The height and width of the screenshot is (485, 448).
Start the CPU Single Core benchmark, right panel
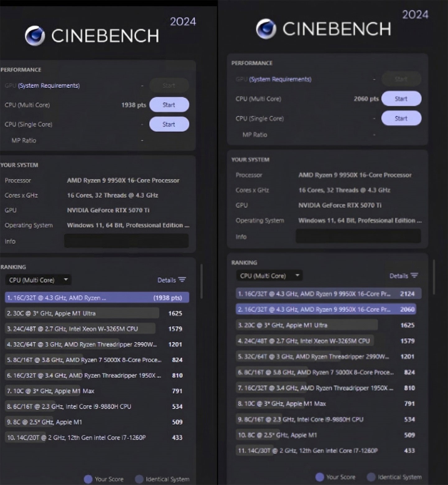401,118
